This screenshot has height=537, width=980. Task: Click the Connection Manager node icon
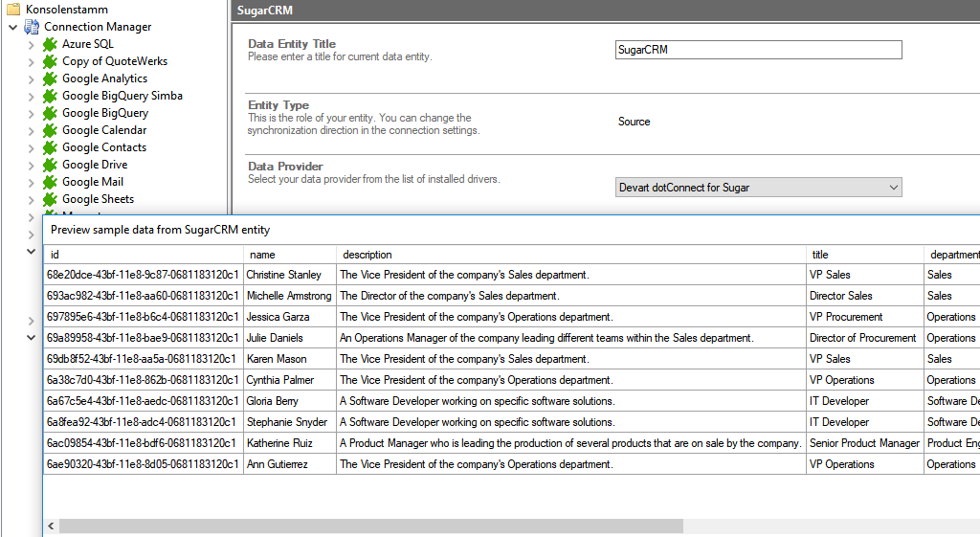(33, 27)
